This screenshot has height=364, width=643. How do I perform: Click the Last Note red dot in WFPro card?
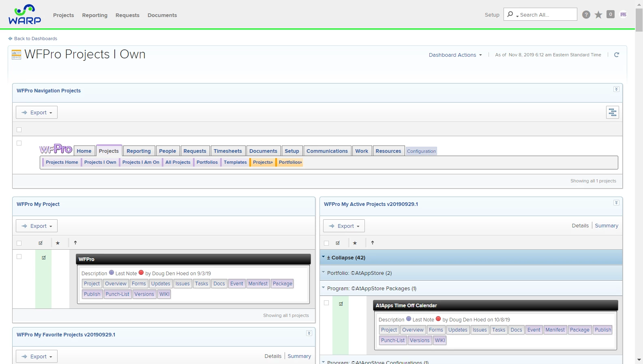[141, 273]
